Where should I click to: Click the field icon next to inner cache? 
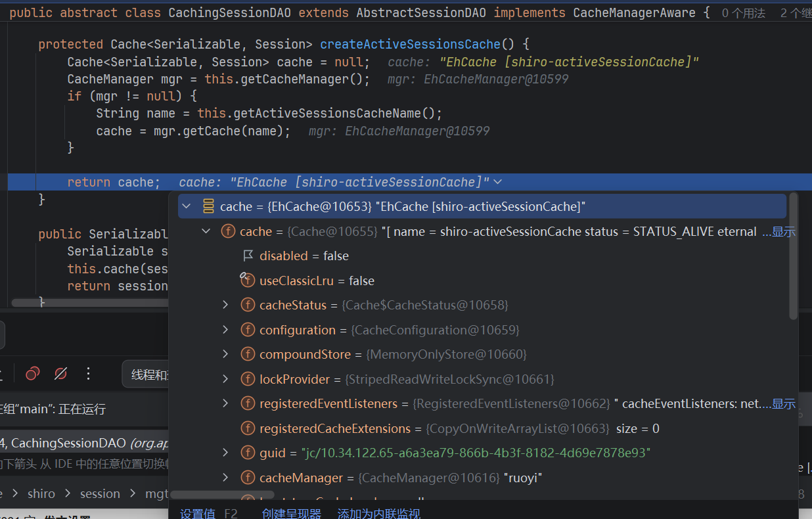click(x=228, y=231)
